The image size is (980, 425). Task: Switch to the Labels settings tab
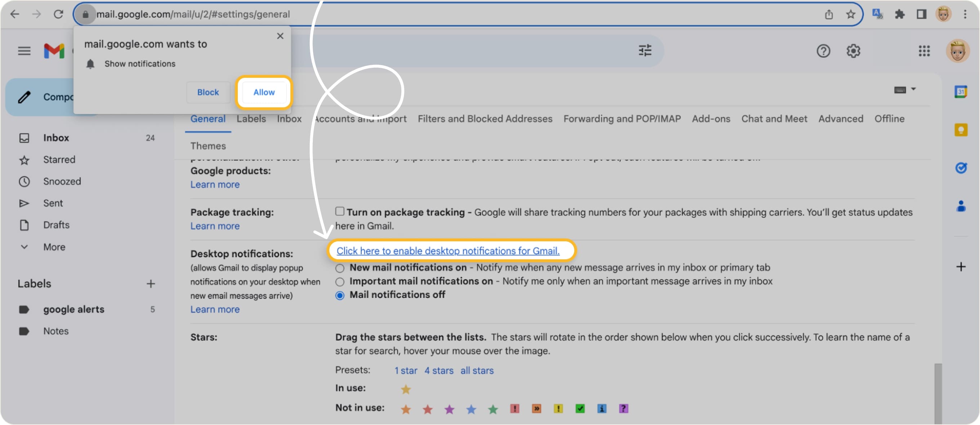click(x=251, y=118)
